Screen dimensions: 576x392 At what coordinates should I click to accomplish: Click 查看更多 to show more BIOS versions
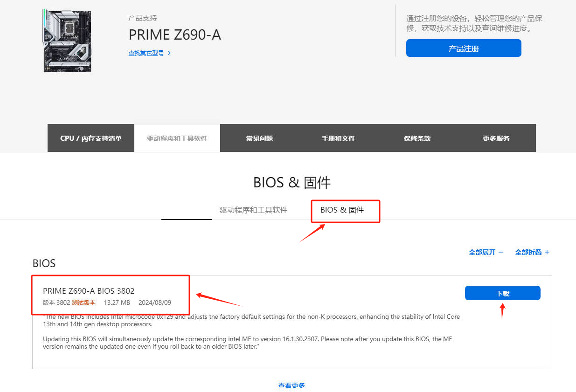coord(291,385)
